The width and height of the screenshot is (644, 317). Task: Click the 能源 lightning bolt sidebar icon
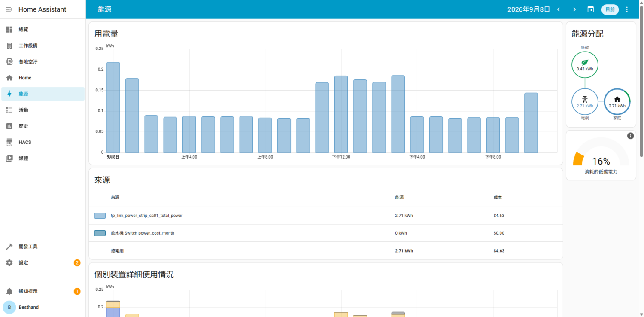tap(9, 94)
